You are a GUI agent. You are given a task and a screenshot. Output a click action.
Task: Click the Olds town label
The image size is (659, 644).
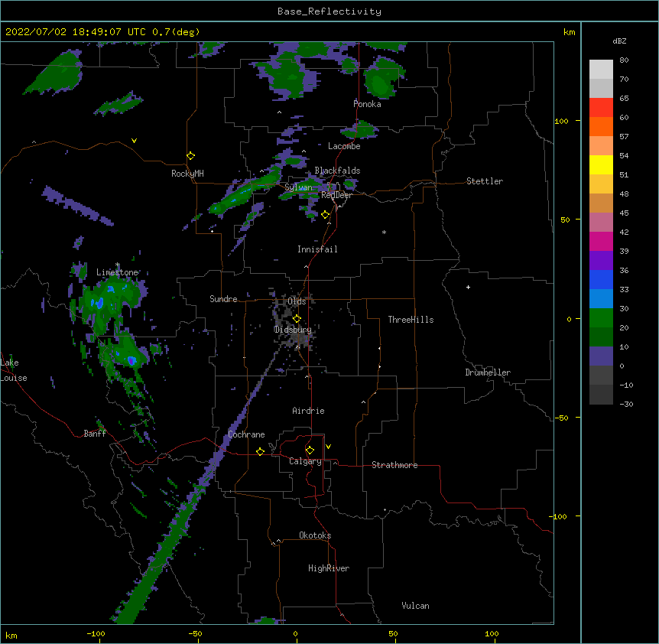pos(297,301)
